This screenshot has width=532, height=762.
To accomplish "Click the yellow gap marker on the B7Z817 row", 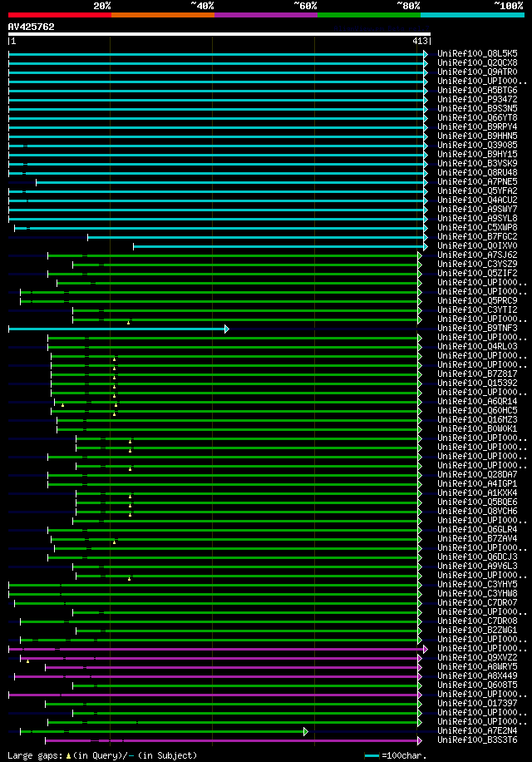I will point(114,378).
